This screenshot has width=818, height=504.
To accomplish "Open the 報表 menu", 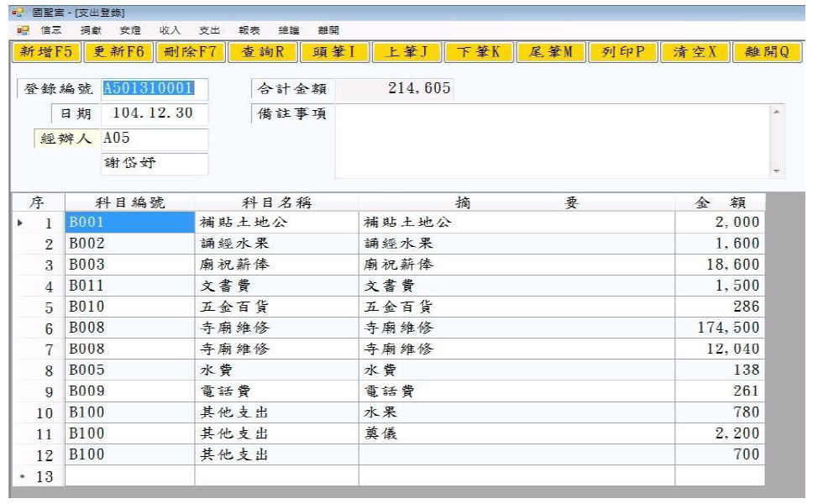I will (247, 30).
